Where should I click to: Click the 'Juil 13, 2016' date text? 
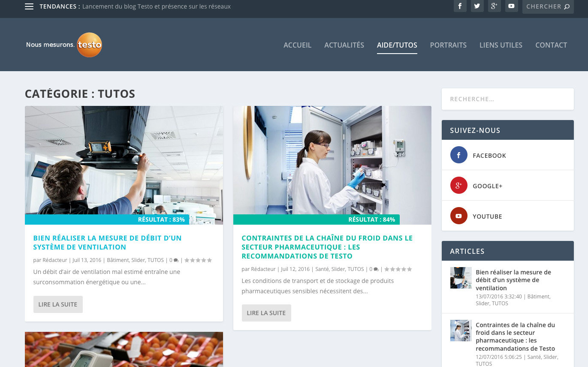[87, 260]
